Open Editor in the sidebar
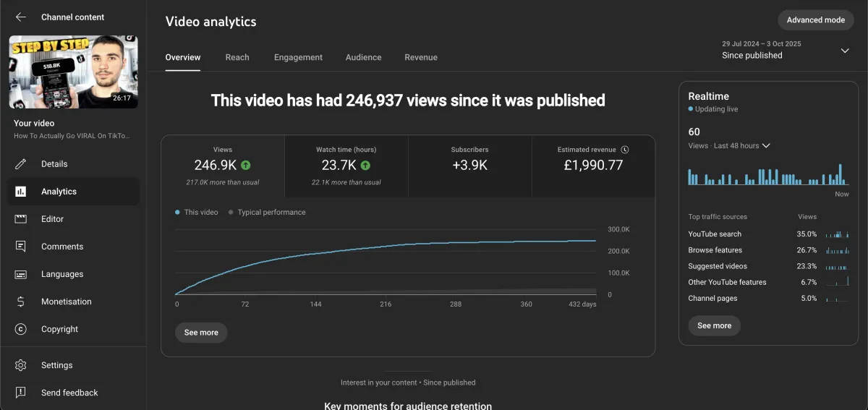 click(73, 219)
